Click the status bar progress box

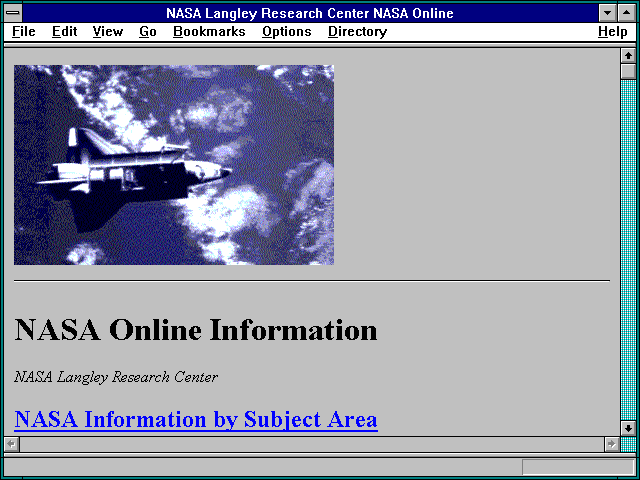(x=578, y=467)
